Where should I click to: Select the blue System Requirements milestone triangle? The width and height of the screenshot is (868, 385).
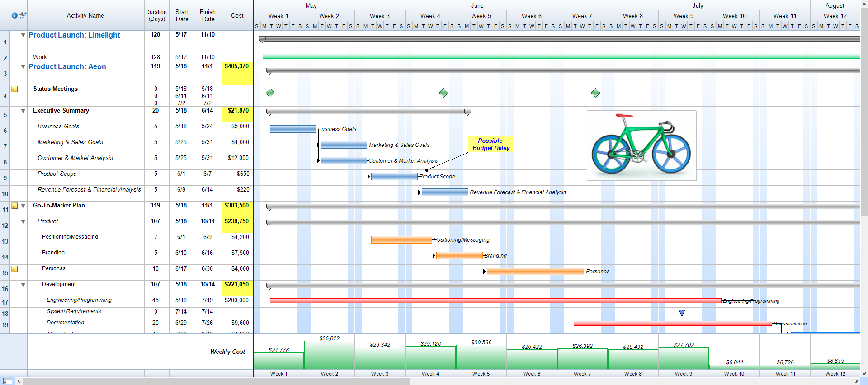pyautogui.click(x=682, y=313)
